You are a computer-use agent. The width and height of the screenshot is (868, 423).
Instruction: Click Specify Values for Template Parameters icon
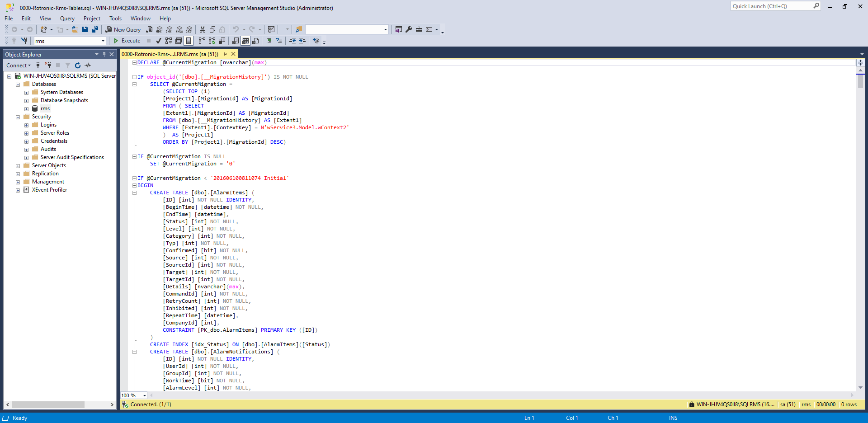[x=316, y=41]
